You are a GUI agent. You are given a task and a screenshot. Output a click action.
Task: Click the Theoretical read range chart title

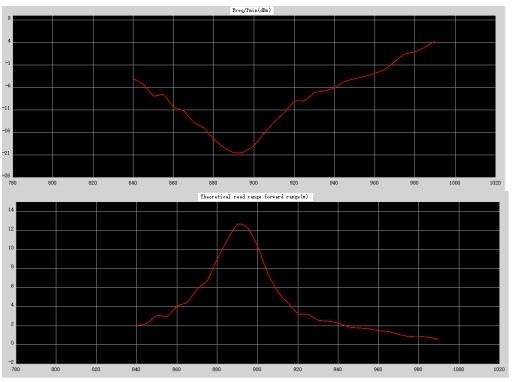coord(254,197)
